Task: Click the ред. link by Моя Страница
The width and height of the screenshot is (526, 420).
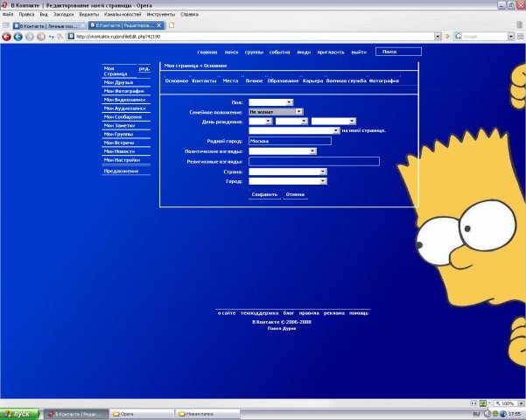Action: (144, 69)
